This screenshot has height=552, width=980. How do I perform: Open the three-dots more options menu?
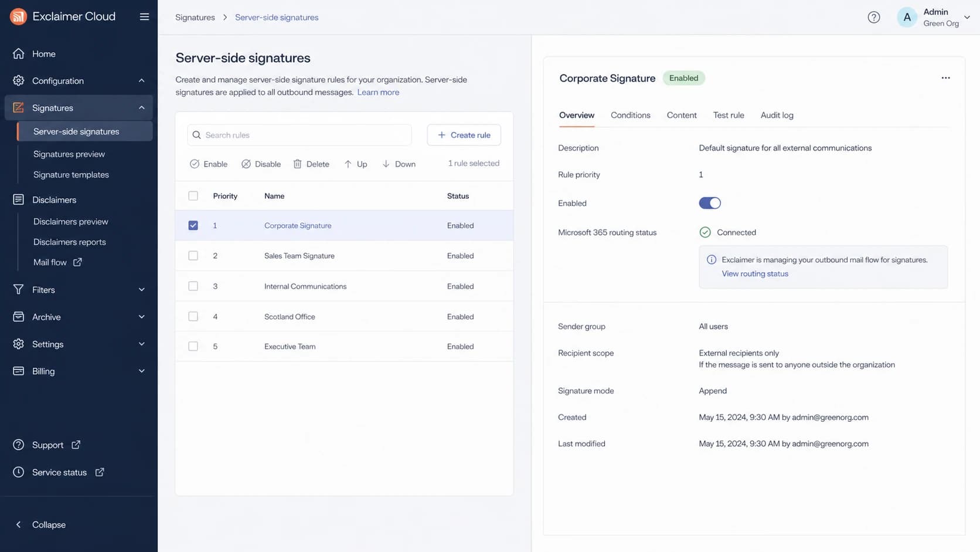(x=945, y=78)
